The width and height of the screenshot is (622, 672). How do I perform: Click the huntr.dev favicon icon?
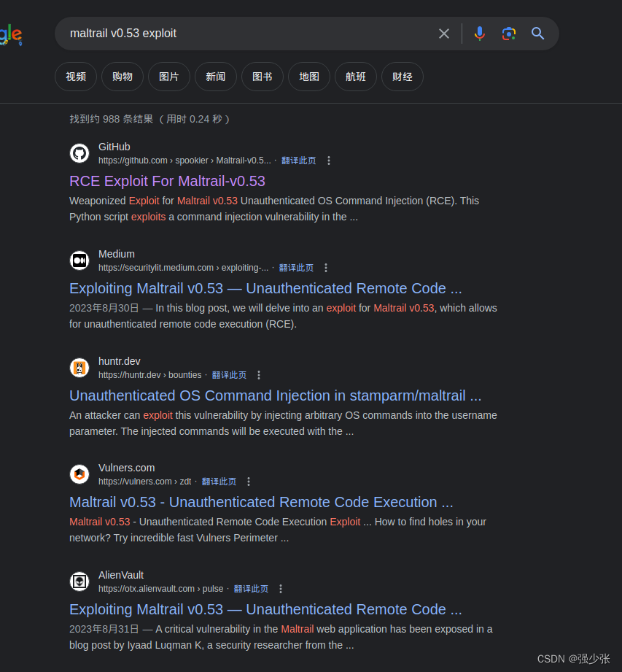79,368
